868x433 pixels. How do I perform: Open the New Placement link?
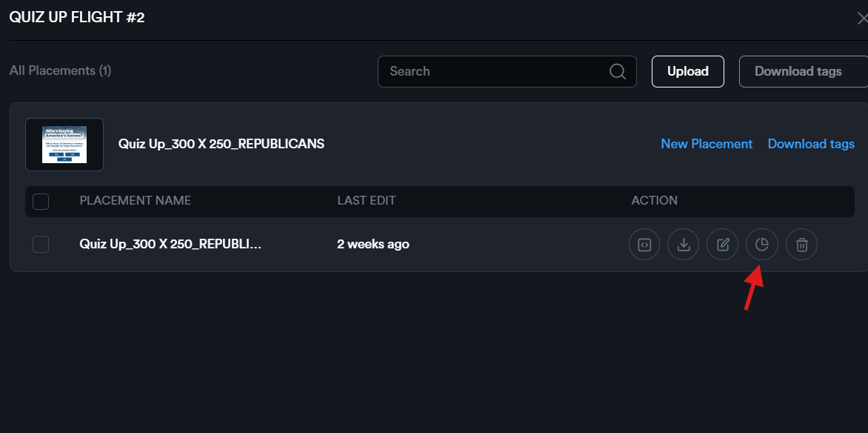point(707,144)
